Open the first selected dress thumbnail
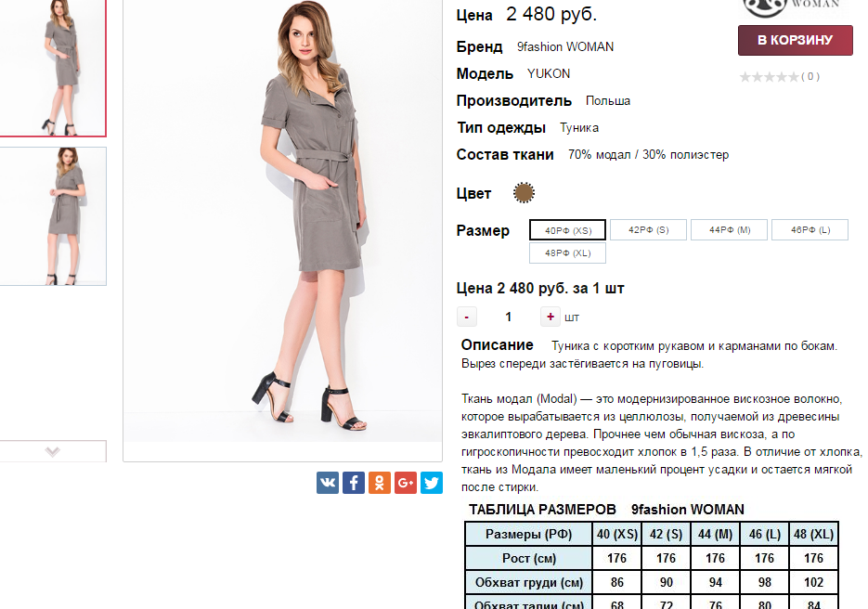 click(53, 68)
